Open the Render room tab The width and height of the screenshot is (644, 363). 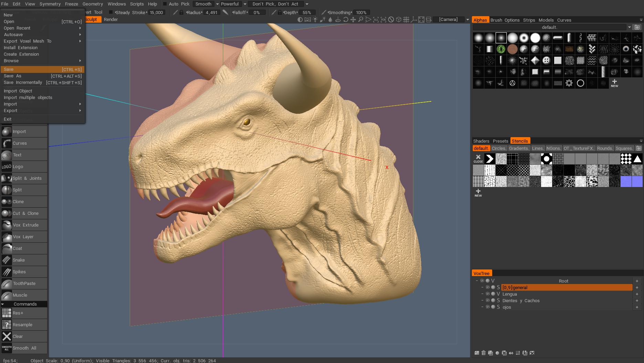pyautogui.click(x=111, y=20)
